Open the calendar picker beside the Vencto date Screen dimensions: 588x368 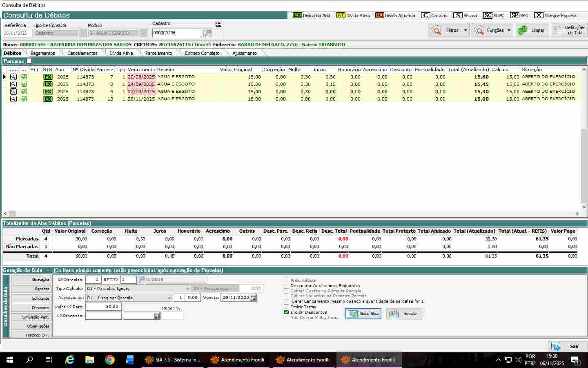coord(253,298)
